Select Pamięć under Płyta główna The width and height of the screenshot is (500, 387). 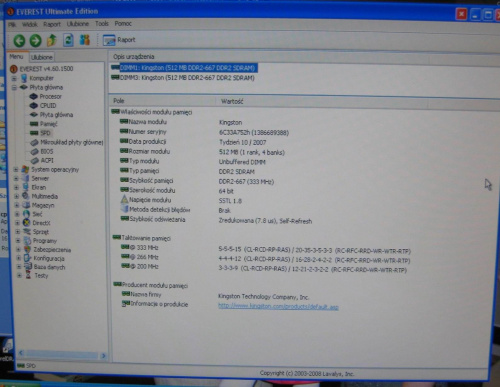(x=49, y=124)
